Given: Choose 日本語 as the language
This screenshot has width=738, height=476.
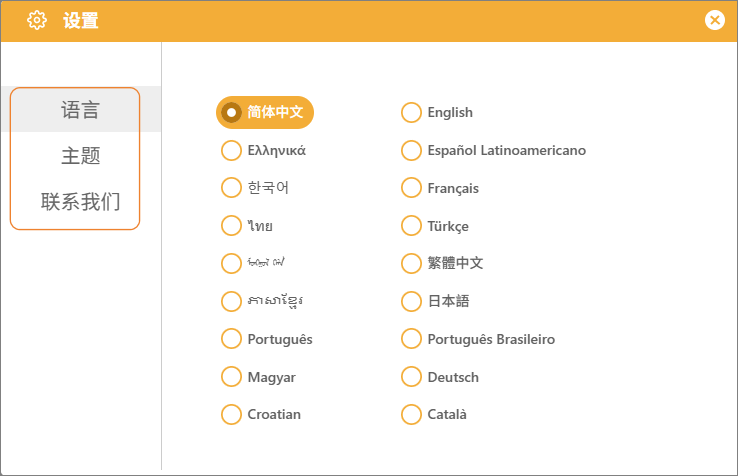Looking at the screenshot, I should click(411, 301).
